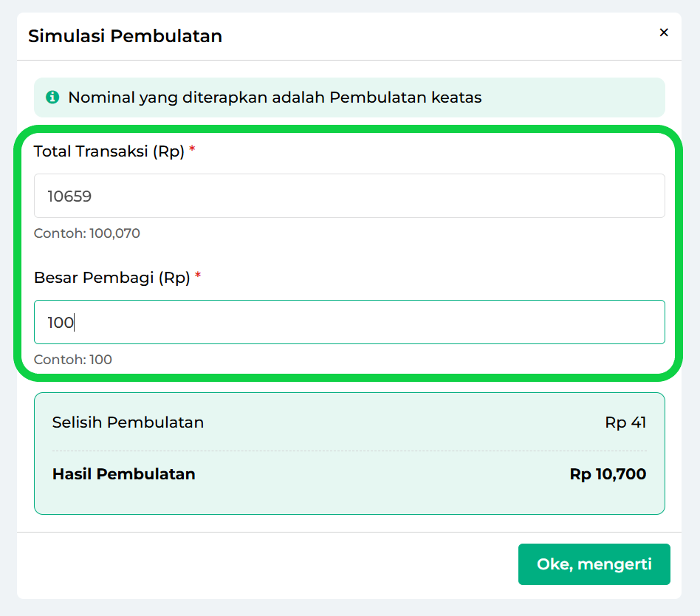Click the Rp 41 difference value
The image size is (700, 616).
coord(625,422)
